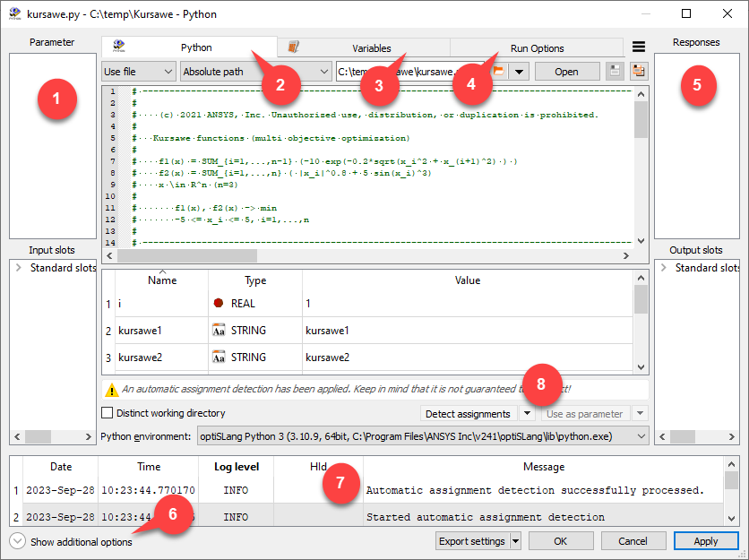Click the save-as copy icon beside Open

click(x=638, y=72)
